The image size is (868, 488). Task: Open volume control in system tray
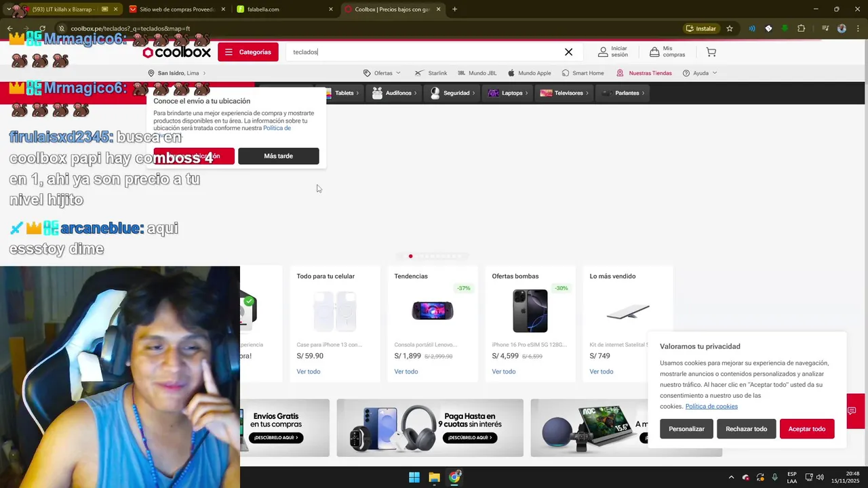click(x=820, y=477)
